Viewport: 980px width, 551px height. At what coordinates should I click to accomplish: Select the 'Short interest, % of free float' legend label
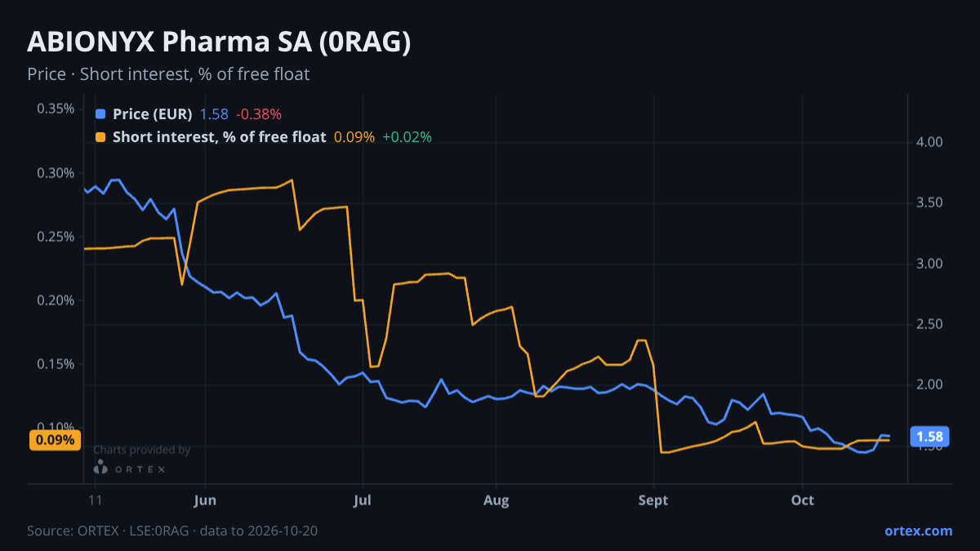219,137
